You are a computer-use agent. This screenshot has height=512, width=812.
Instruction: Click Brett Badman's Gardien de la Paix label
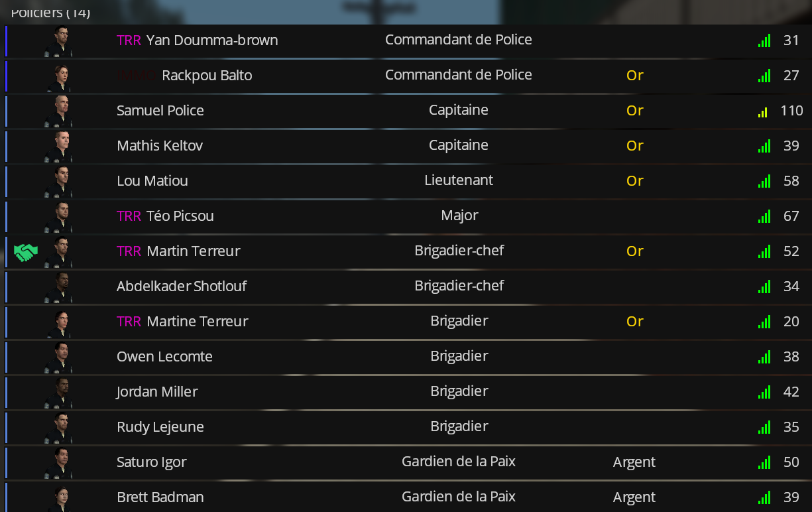tap(459, 497)
